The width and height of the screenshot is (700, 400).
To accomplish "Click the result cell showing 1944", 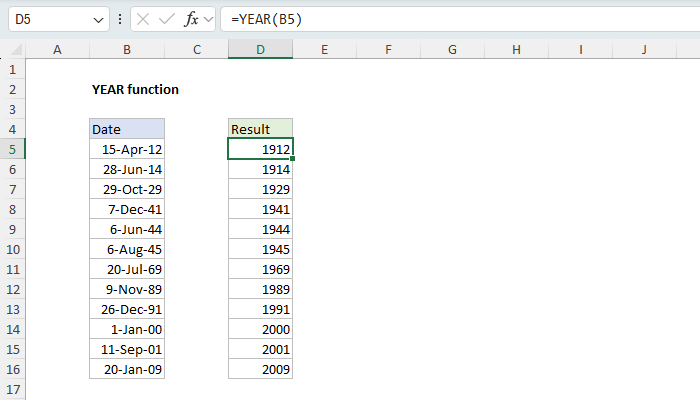I will pyautogui.click(x=260, y=229).
